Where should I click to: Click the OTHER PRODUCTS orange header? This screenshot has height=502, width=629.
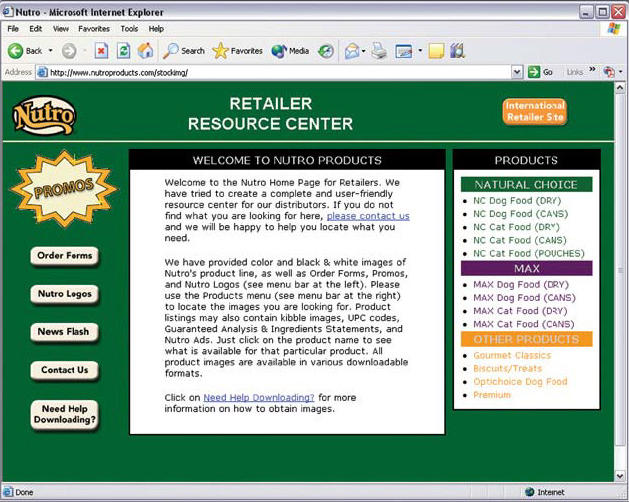point(526,339)
